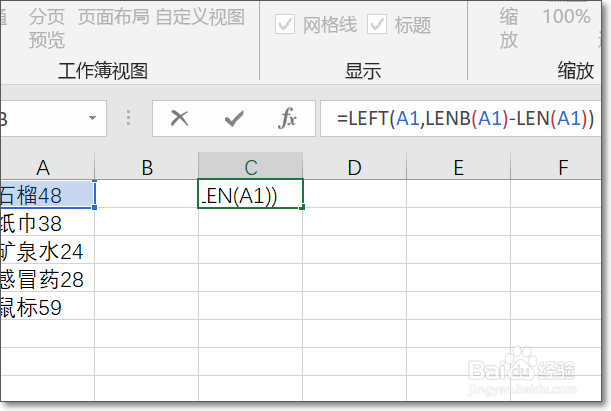Toggle the 标题 headings checkbox
Viewport: 611px width, 411px height.
pos(377,25)
